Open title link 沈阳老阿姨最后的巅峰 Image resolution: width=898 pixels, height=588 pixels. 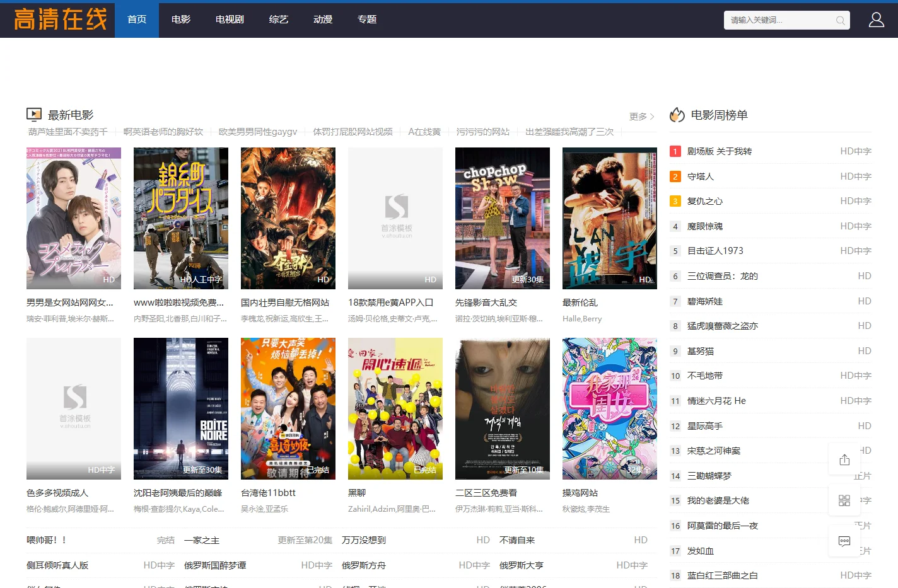coord(178,493)
